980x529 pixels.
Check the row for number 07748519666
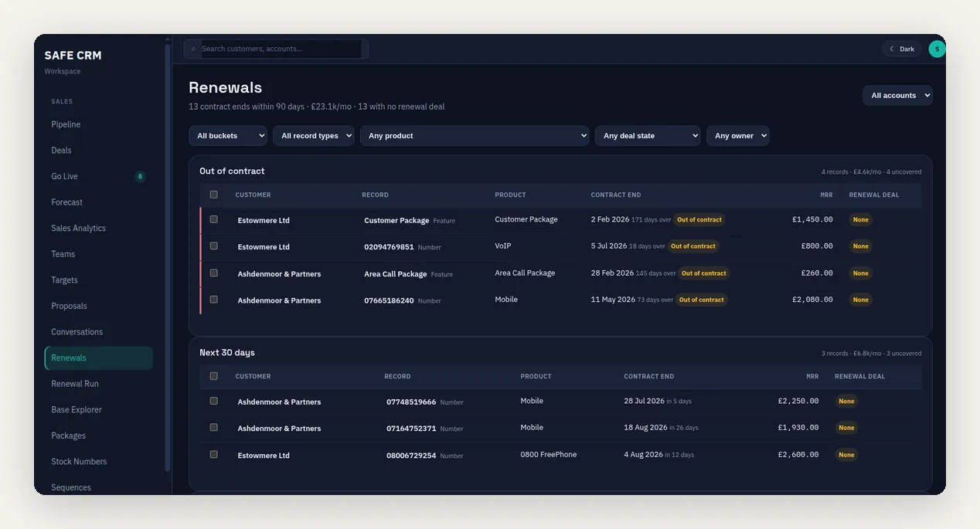(x=214, y=401)
